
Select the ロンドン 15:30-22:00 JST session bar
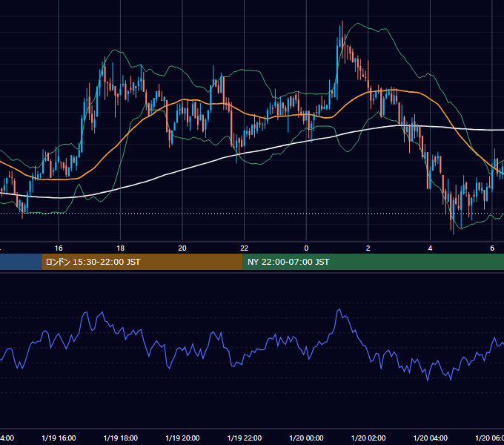click(142, 262)
